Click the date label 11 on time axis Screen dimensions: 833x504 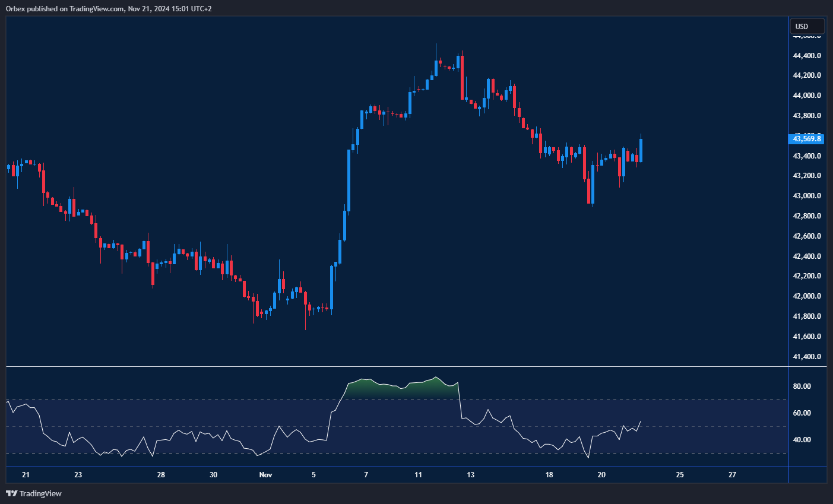419,475
